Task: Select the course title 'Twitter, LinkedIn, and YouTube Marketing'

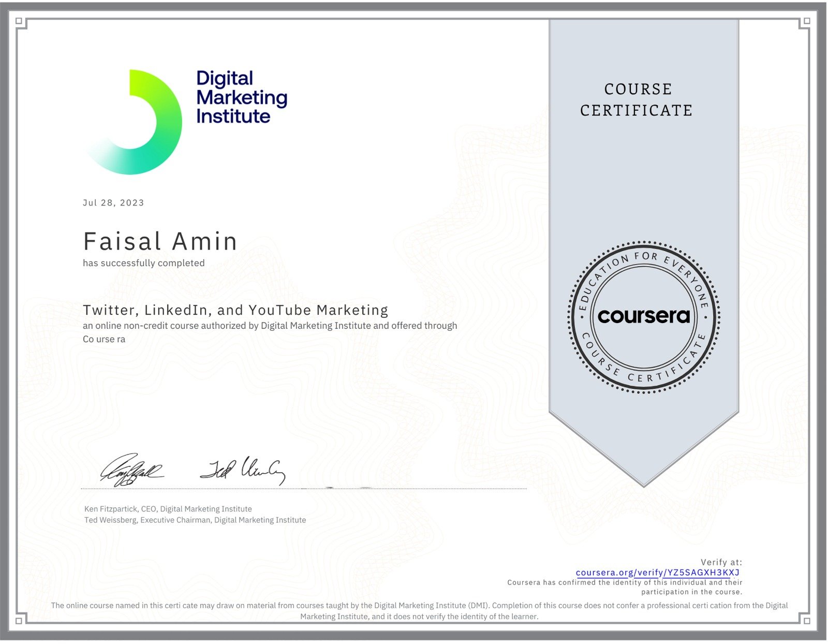Action: (x=235, y=310)
